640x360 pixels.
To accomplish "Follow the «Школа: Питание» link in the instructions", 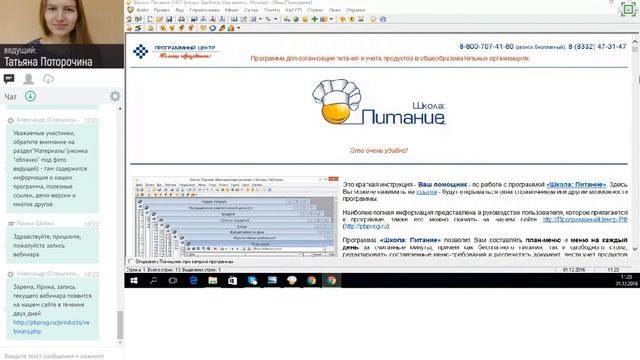I will 576,184.
